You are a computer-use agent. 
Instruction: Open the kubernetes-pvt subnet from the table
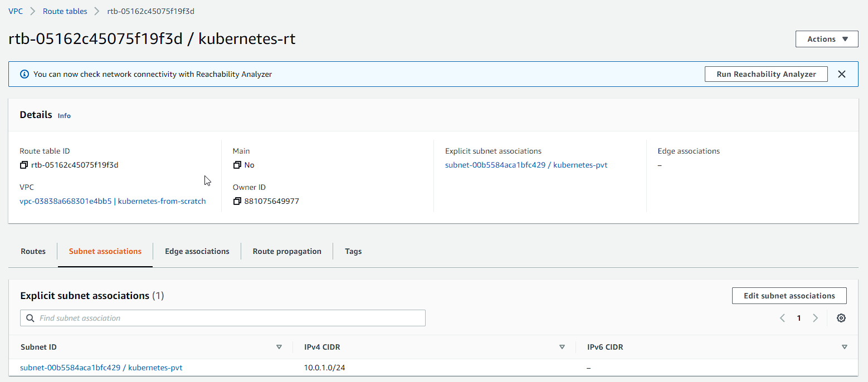tap(101, 368)
